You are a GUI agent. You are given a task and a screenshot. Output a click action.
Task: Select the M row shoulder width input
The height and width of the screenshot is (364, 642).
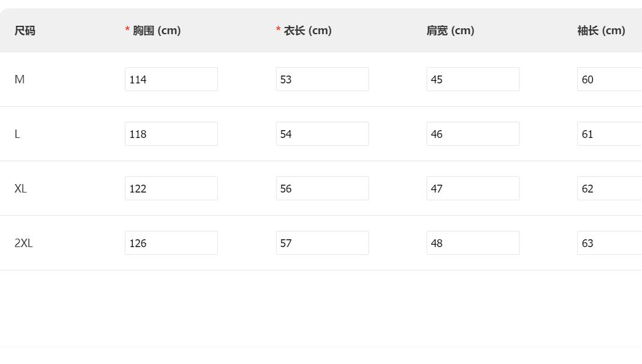click(473, 79)
